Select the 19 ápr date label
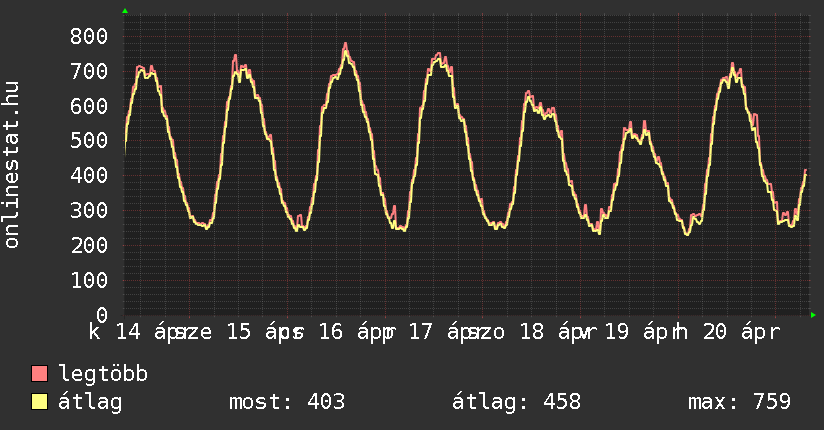 point(642,332)
